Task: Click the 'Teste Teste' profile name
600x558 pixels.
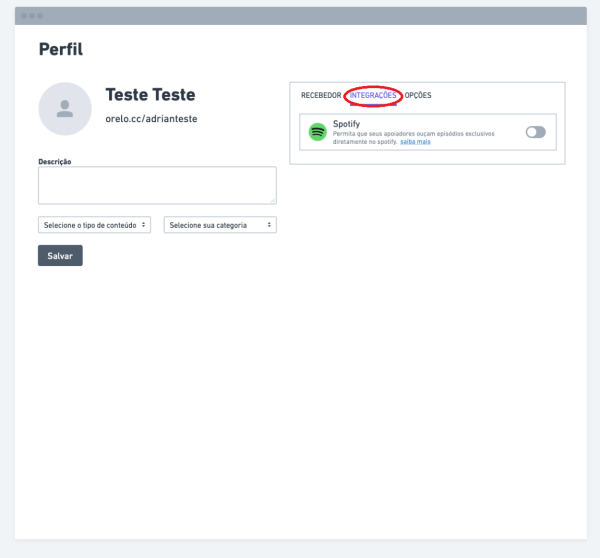Action: pos(150,95)
